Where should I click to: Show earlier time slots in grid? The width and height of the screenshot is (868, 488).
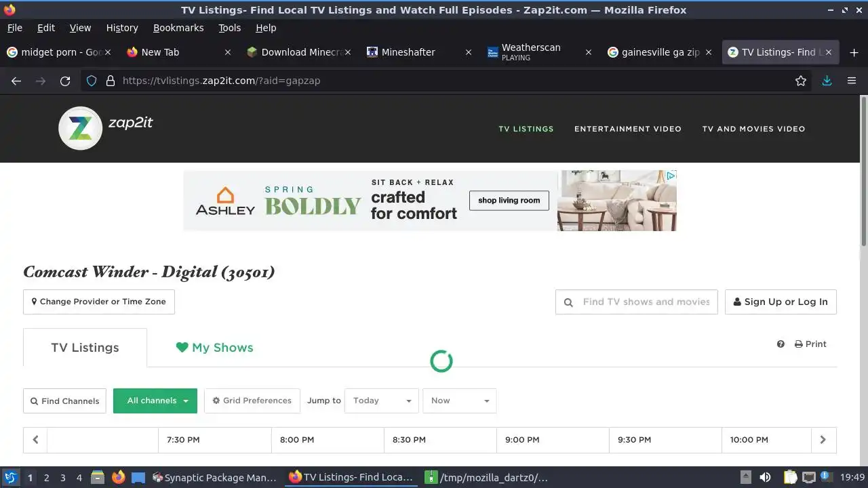[35, 440]
